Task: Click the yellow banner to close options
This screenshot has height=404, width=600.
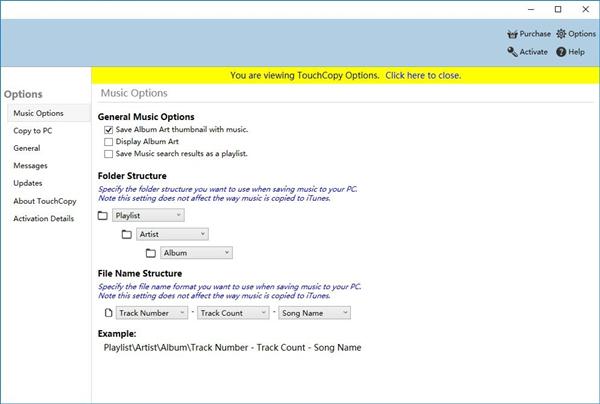Action: point(346,75)
